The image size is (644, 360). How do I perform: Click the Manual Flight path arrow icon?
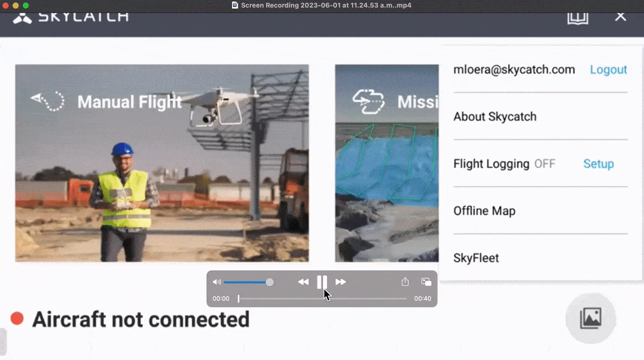pyautogui.click(x=48, y=101)
